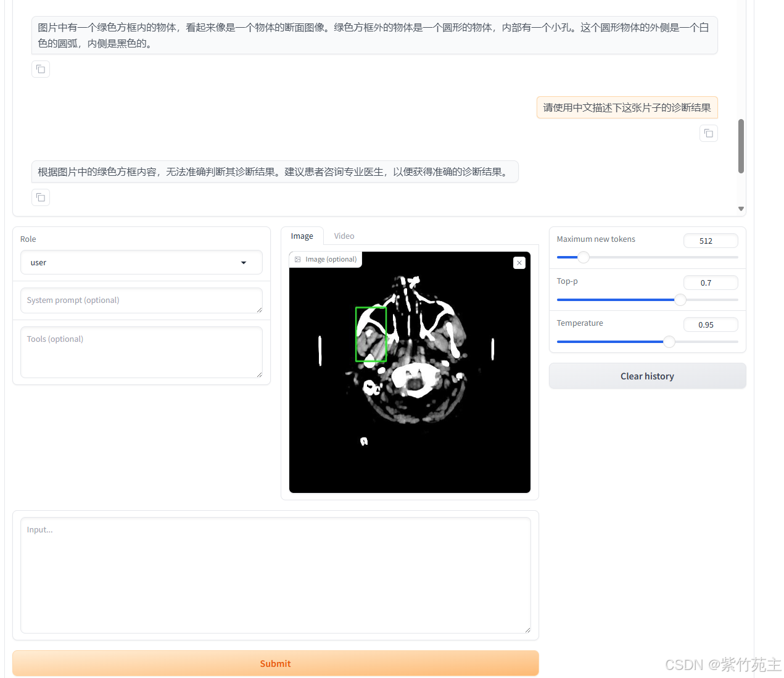Copy the first model response message

click(40, 68)
